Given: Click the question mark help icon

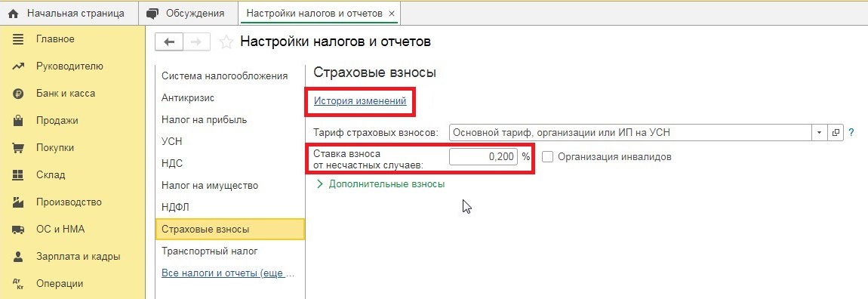Looking at the screenshot, I should coord(851,133).
